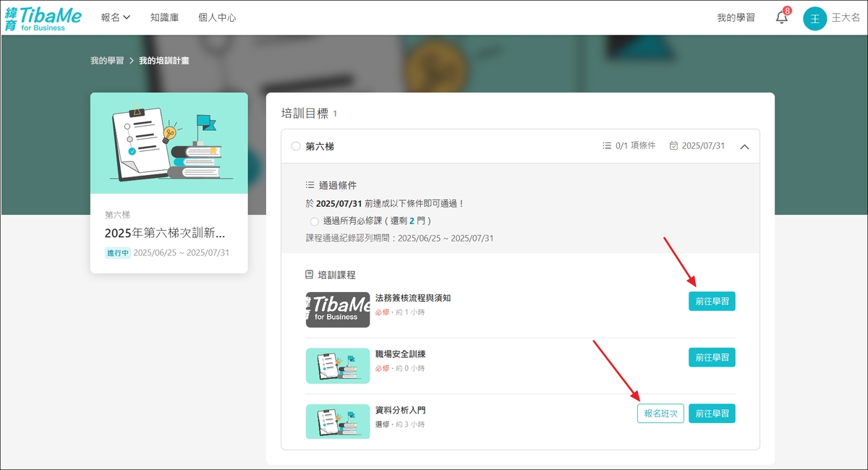Select the 第六梯 radio circle
This screenshot has width=868, height=470.
click(x=295, y=146)
